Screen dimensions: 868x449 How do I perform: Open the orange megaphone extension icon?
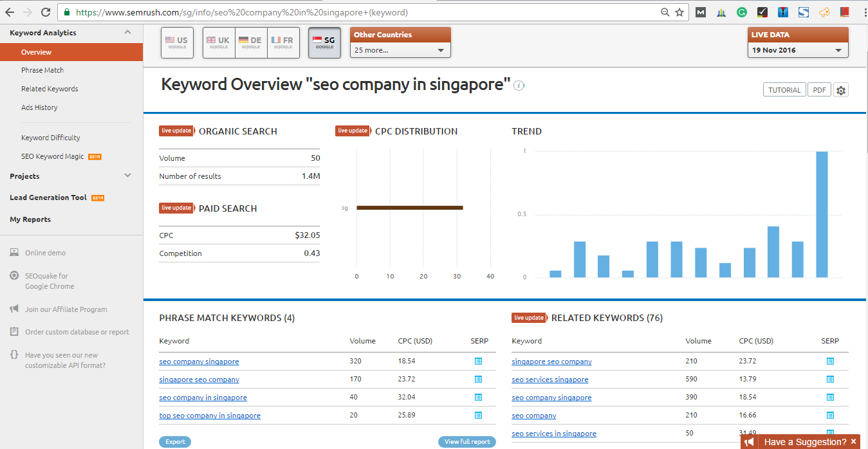tap(824, 12)
